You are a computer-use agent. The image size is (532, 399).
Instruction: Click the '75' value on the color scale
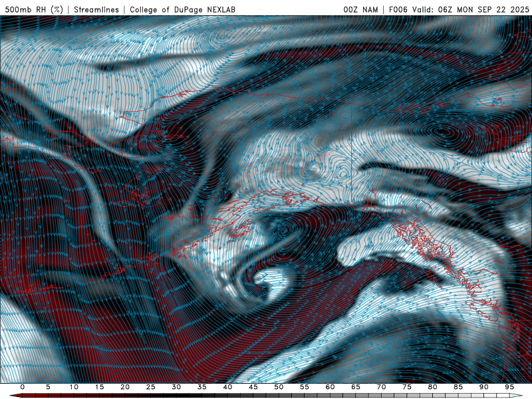tap(407, 387)
